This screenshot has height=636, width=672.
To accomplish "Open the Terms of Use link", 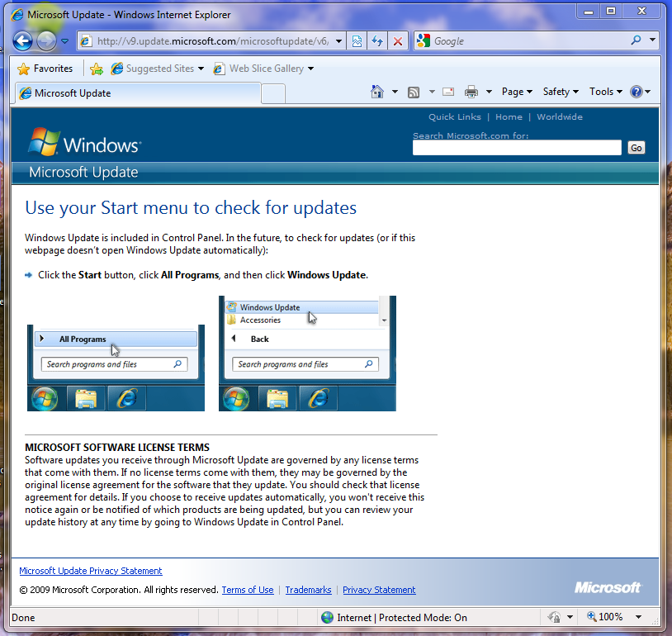I will (248, 590).
